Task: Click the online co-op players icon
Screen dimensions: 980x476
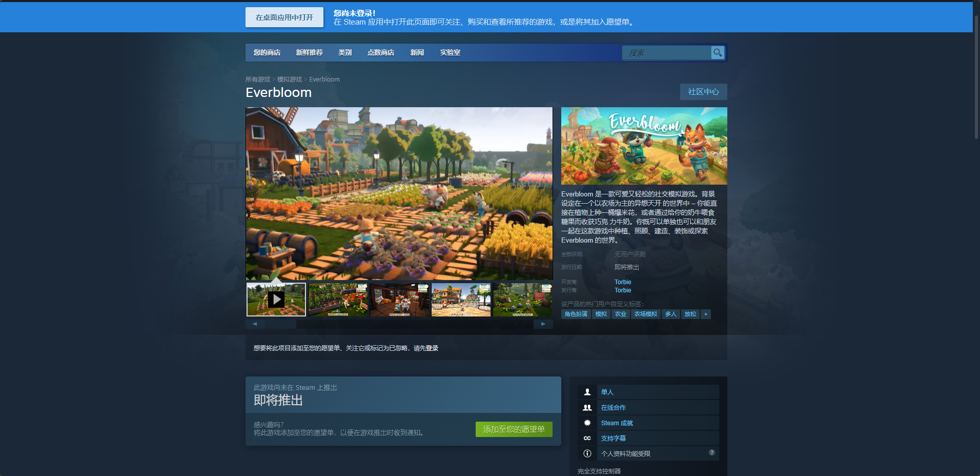Action: [x=587, y=407]
